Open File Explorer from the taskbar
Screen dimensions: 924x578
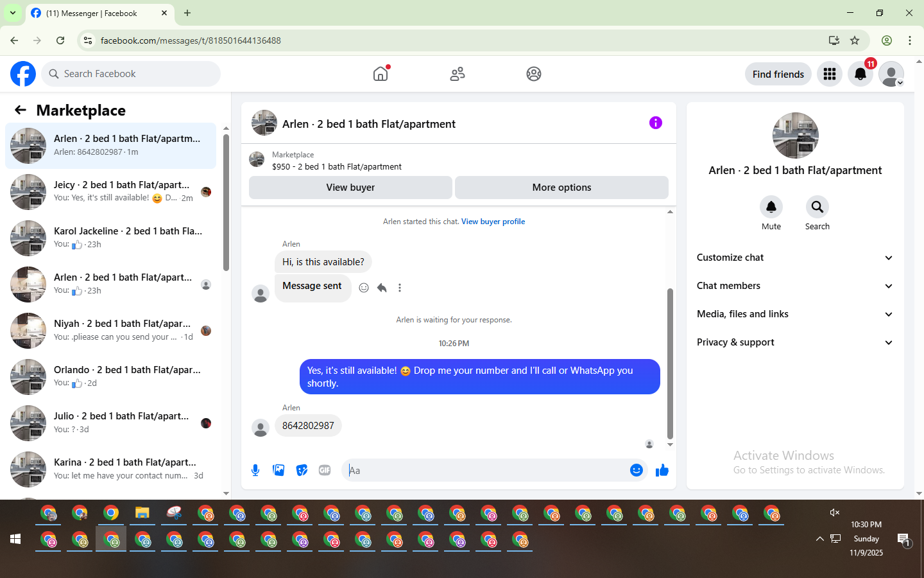point(142,512)
